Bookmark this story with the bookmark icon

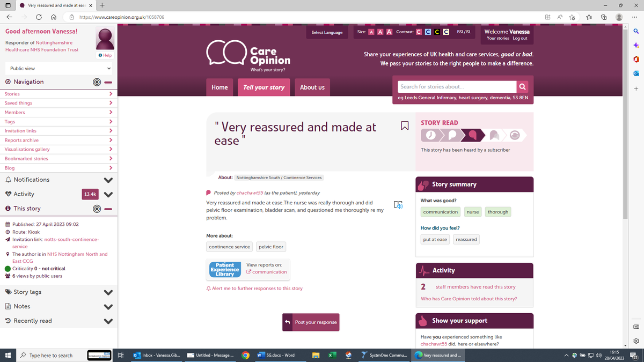coord(405,126)
